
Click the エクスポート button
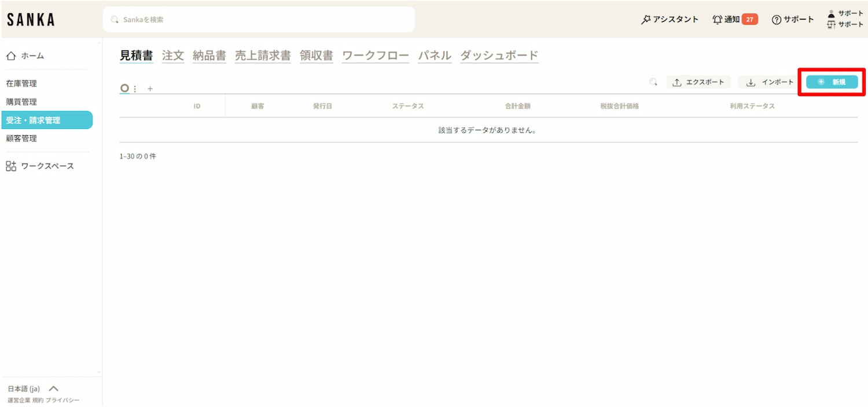(x=698, y=82)
